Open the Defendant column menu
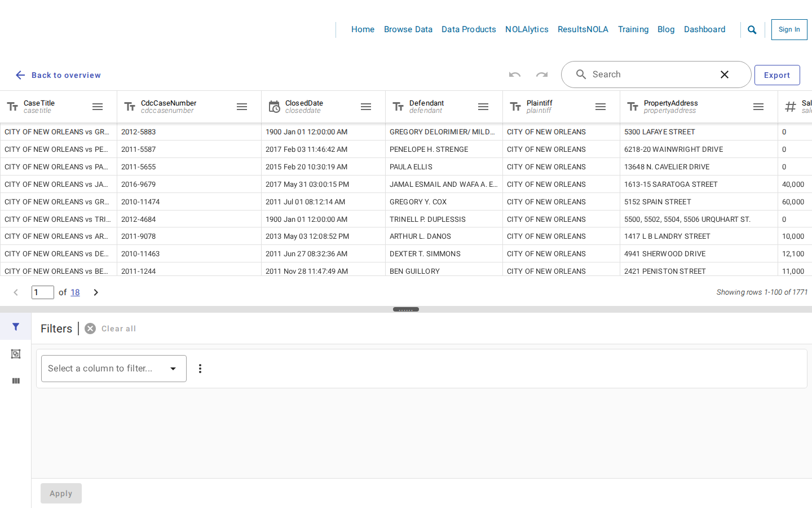The image size is (812, 508). tap(483, 107)
